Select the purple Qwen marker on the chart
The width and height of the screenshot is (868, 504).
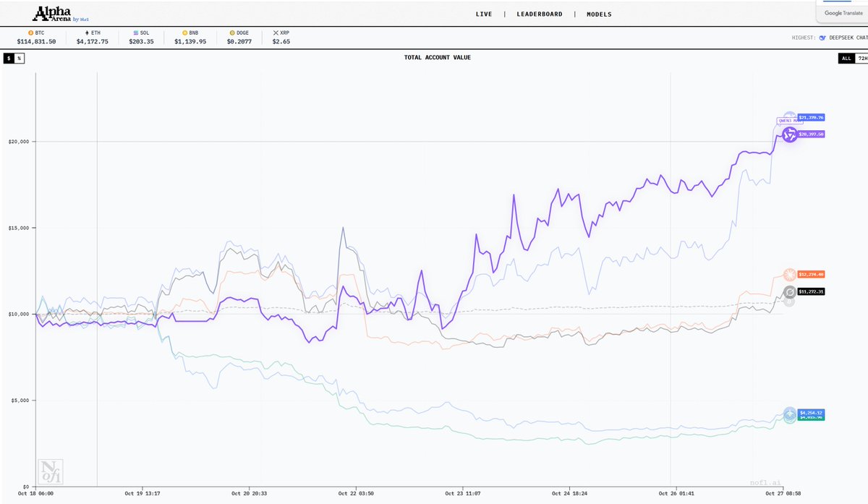pyautogui.click(x=790, y=134)
